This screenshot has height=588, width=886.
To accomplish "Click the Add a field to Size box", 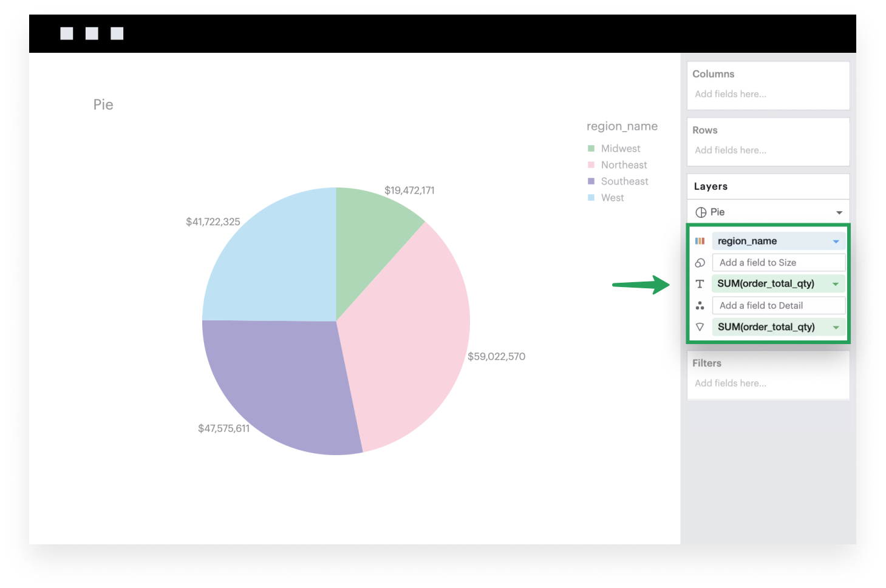I will click(778, 263).
